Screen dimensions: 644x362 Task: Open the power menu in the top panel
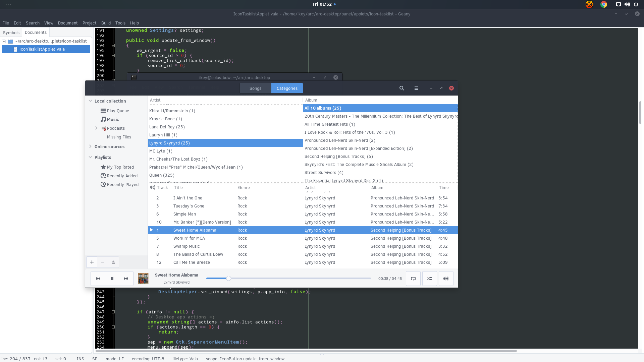tap(636, 4)
